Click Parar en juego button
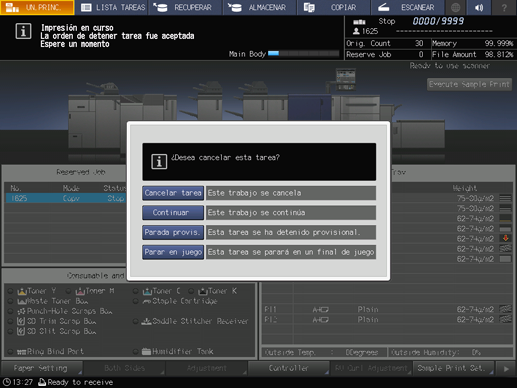This screenshot has width=517, height=388. pos(173,252)
